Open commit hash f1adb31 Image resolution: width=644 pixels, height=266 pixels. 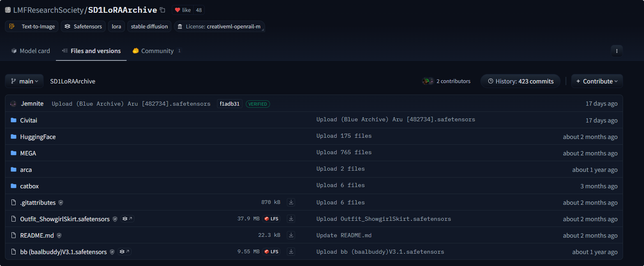(x=229, y=104)
